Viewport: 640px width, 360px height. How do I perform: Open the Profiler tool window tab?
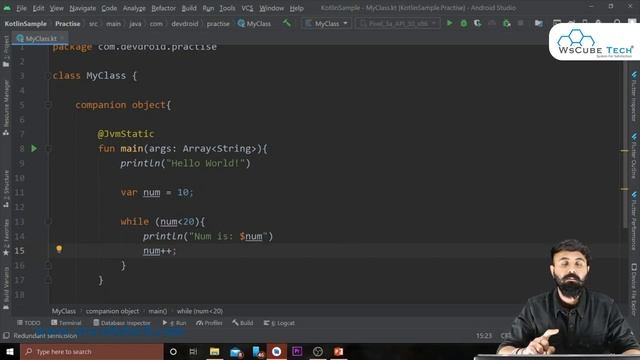(209, 323)
